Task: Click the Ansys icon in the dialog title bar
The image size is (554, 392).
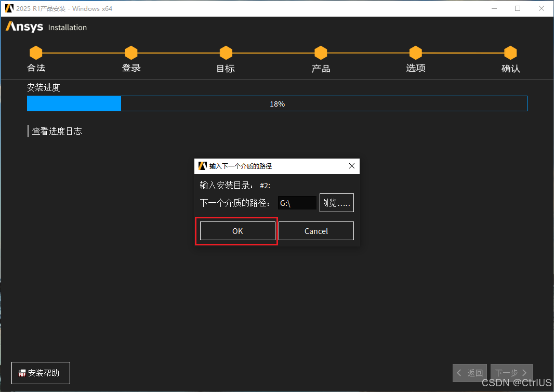Action: click(x=203, y=166)
